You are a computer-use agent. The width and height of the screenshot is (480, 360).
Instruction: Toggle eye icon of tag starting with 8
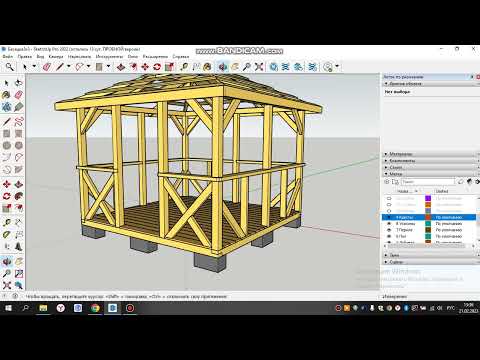coord(389,224)
